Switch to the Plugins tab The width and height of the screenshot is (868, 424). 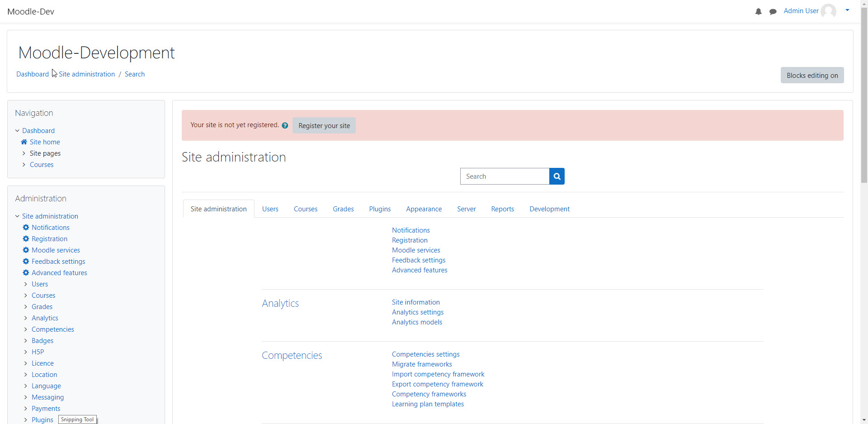[380, 209]
